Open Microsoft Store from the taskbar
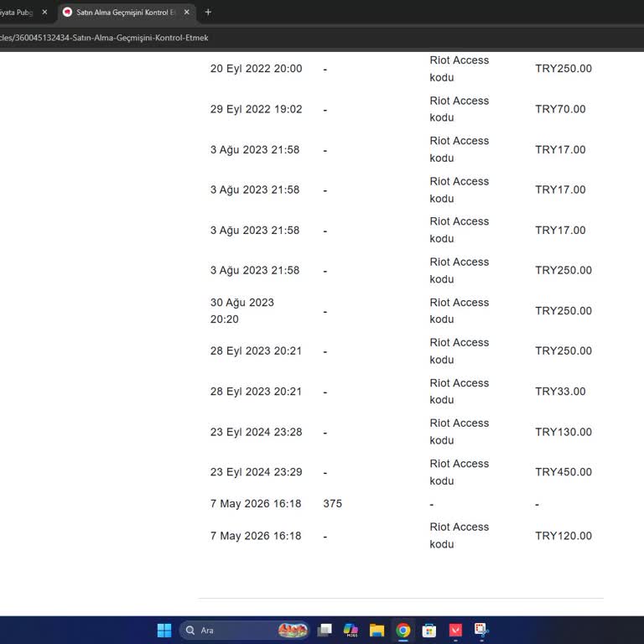Image resolution: width=644 pixels, height=644 pixels. (x=429, y=630)
